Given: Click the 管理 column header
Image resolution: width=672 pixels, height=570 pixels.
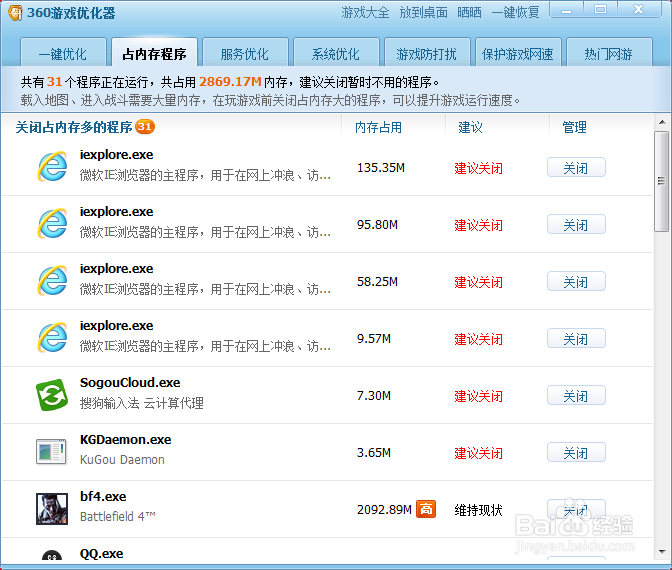Looking at the screenshot, I should pyautogui.click(x=574, y=127).
